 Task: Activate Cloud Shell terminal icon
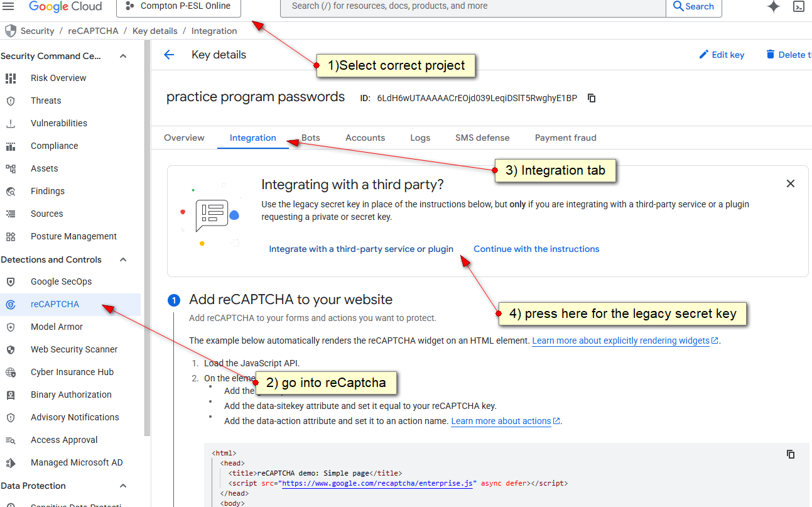click(x=799, y=6)
